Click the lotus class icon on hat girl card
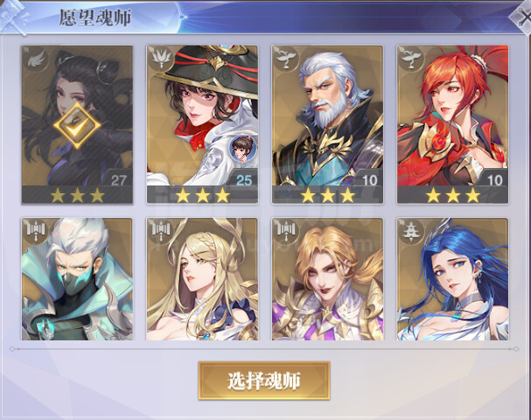The width and height of the screenshot is (531, 420). coord(160,59)
